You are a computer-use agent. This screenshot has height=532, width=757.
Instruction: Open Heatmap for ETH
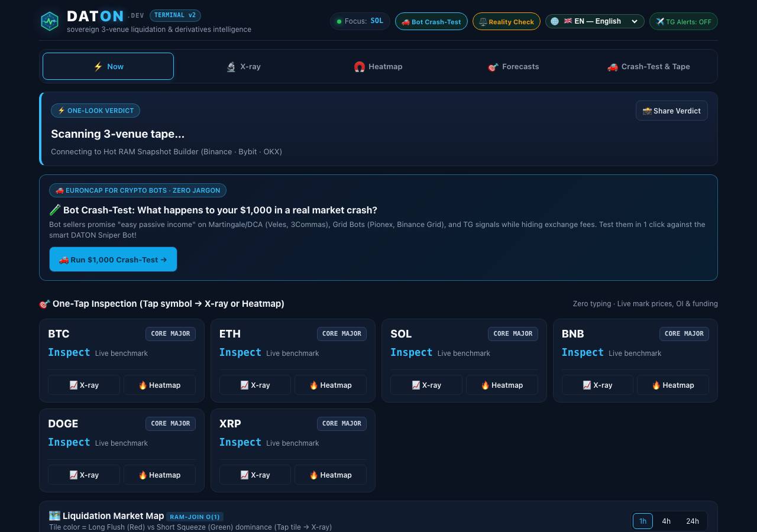click(x=331, y=385)
